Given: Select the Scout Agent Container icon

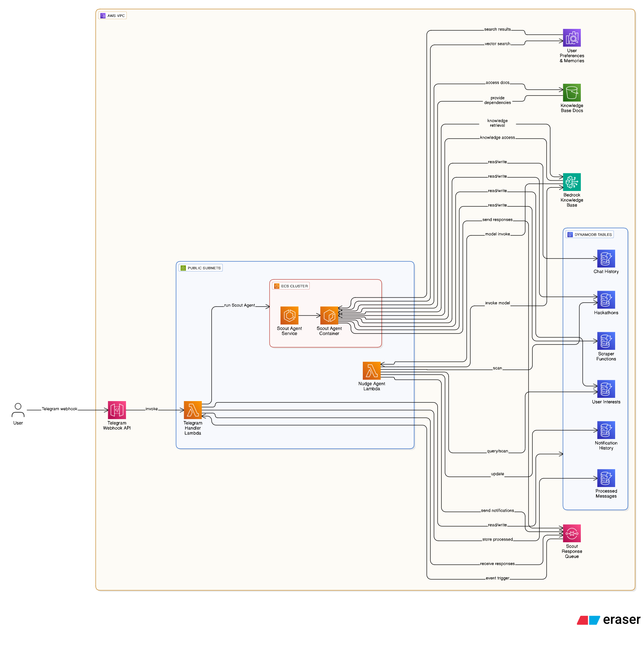Looking at the screenshot, I should click(329, 314).
